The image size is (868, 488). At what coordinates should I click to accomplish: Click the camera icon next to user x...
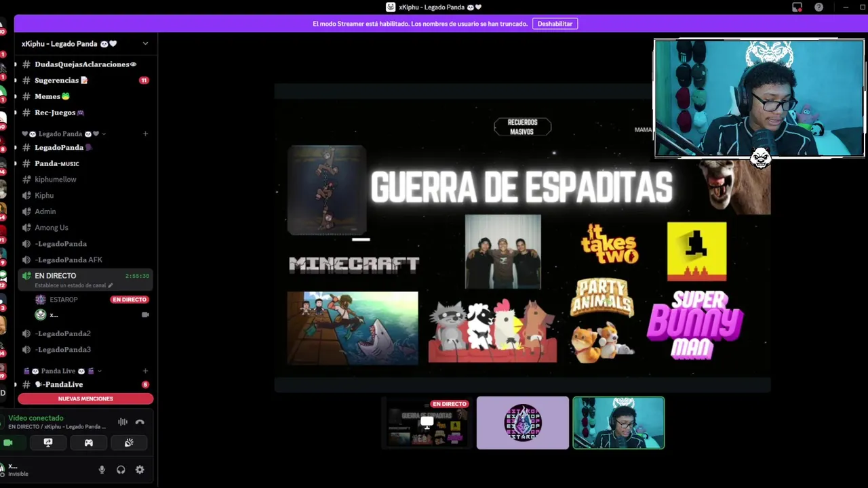pos(145,315)
